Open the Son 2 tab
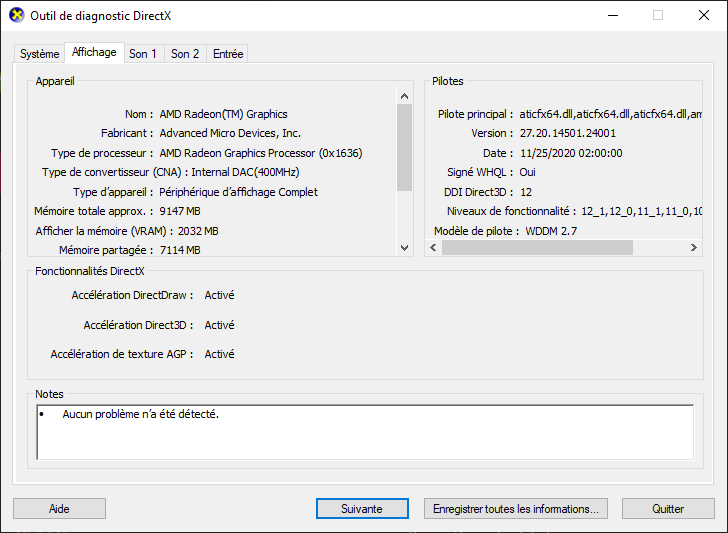 [x=185, y=54]
